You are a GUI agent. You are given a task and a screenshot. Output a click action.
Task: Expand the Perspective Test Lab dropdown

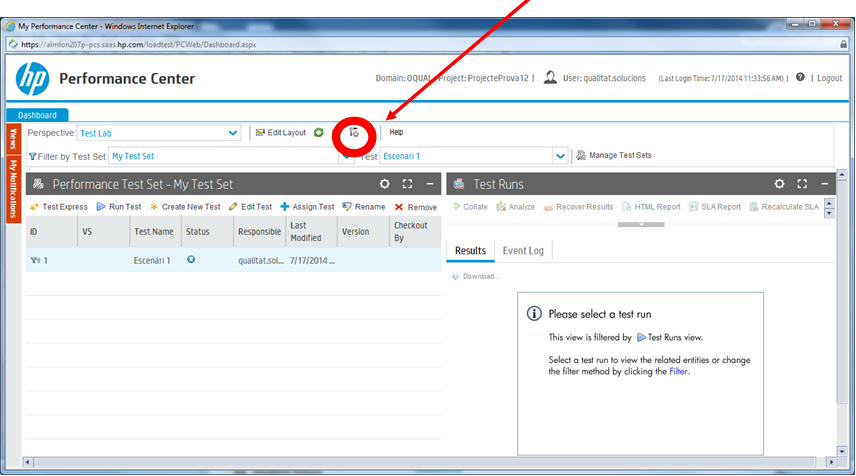click(233, 133)
